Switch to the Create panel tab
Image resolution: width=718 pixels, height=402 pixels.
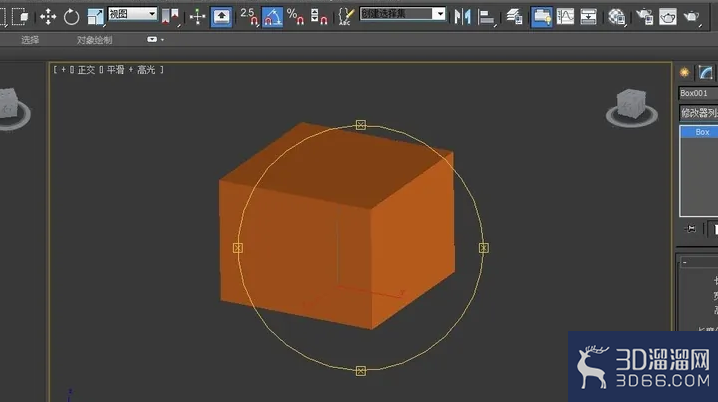684,72
